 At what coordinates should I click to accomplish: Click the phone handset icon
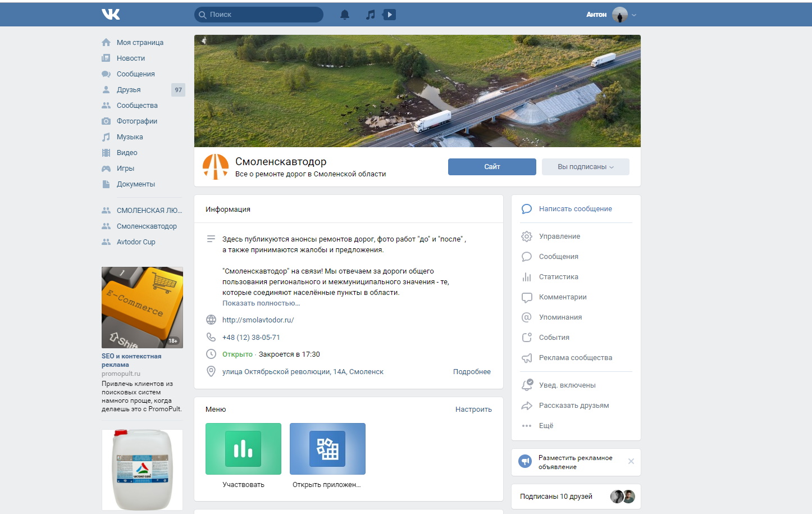pyautogui.click(x=211, y=337)
